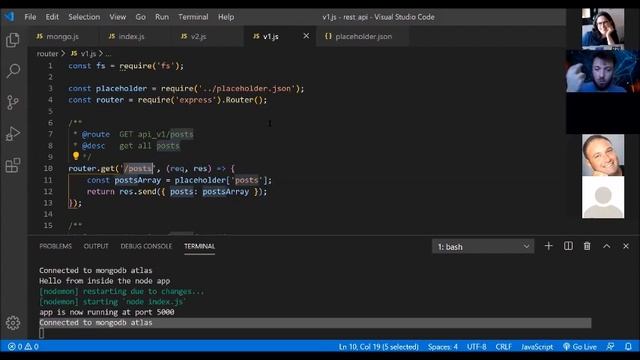Open the terminal selector dropdown '1: bash'
This screenshot has width=640, height=360.
pyautogui.click(x=483, y=247)
